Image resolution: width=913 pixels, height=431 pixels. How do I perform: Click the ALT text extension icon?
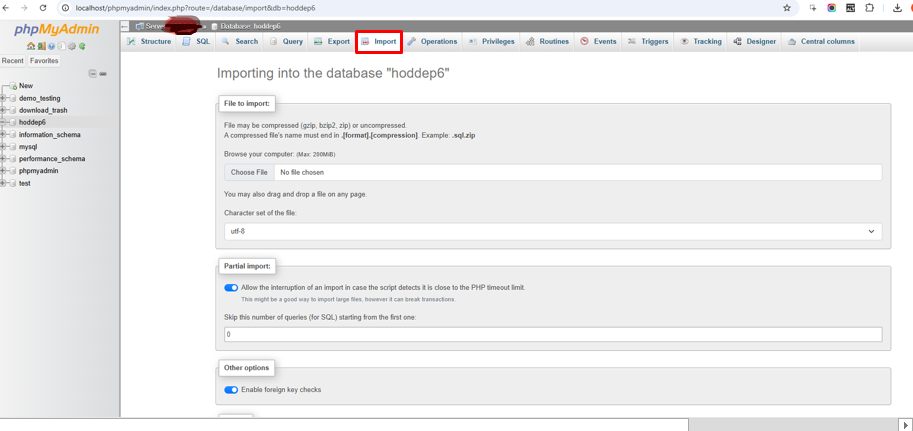tap(851, 8)
